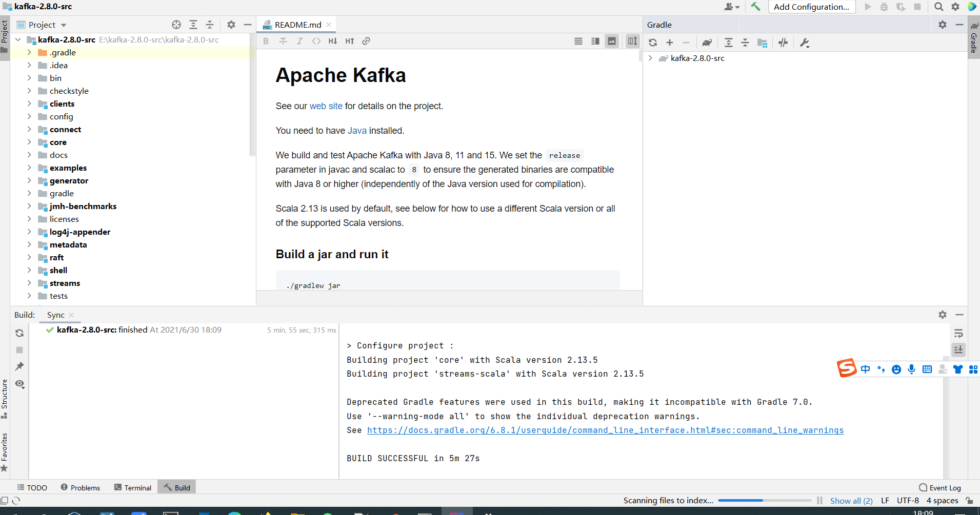
Task: Select the README.md editor tab
Action: [297, 25]
